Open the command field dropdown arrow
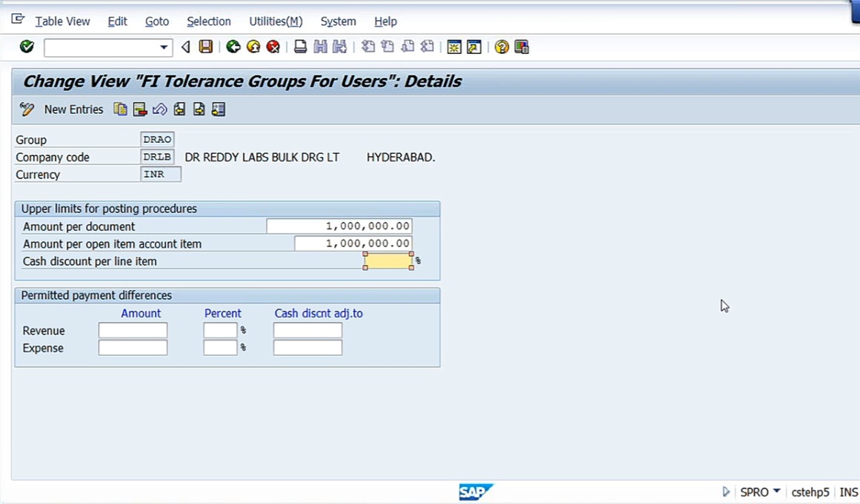The height and width of the screenshot is (504, 860). pos(164,47)
